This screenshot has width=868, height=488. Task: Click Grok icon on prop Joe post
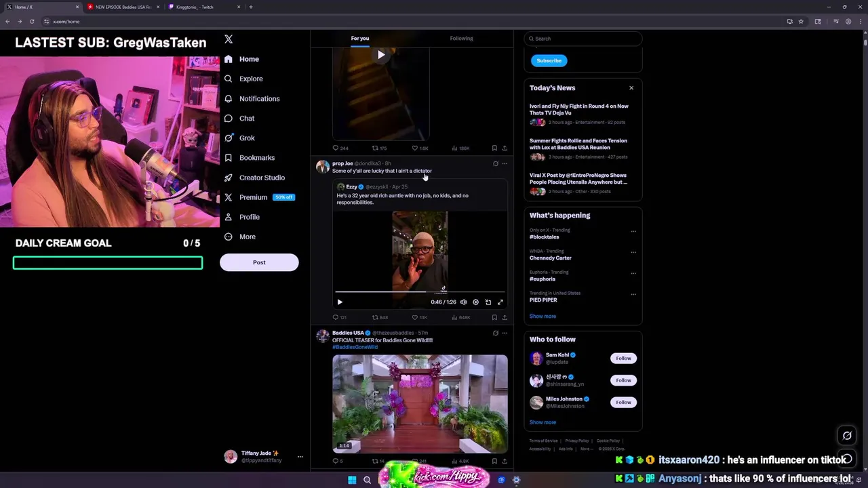(496, 163)
